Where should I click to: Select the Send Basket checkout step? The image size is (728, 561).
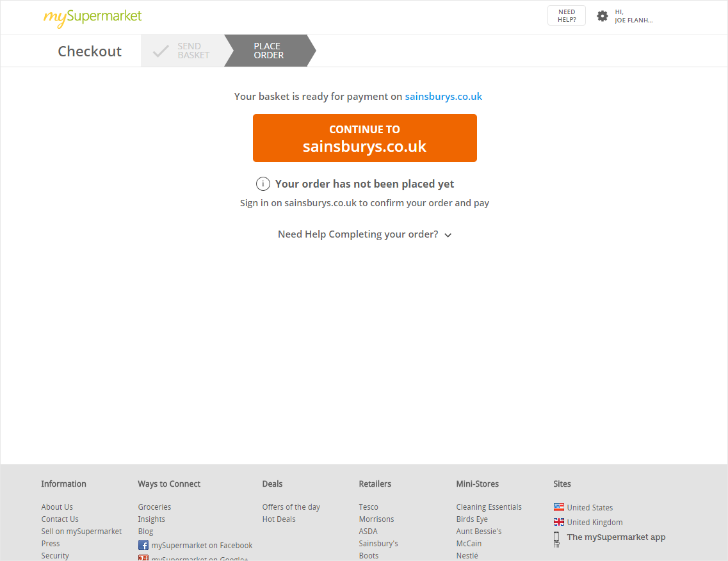click(182, 51)
